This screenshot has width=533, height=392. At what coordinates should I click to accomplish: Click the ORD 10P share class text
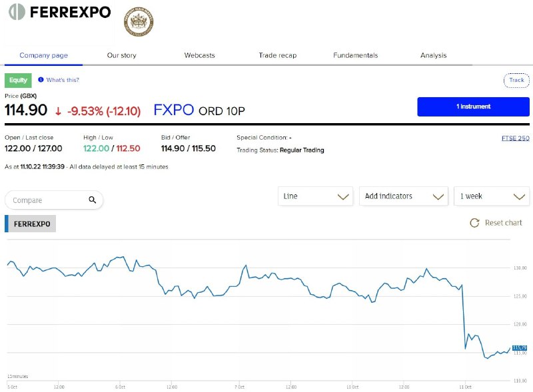point(222,111)
